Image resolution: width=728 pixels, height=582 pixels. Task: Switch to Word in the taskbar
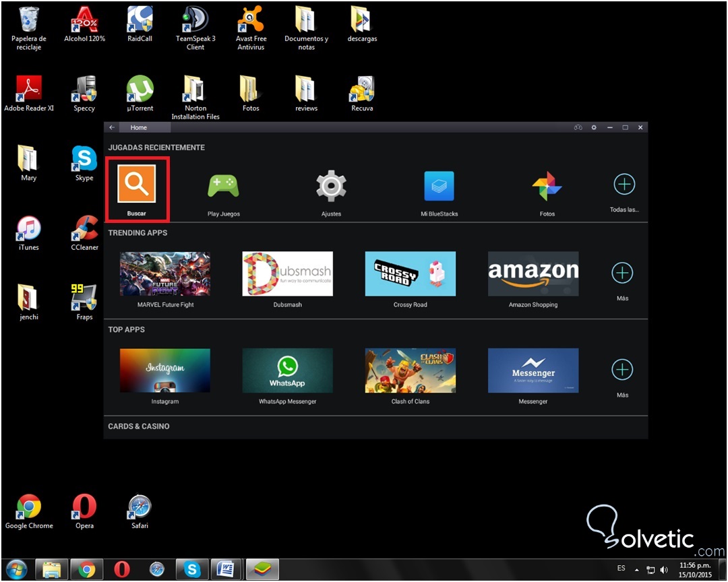(x=226, y=569)
